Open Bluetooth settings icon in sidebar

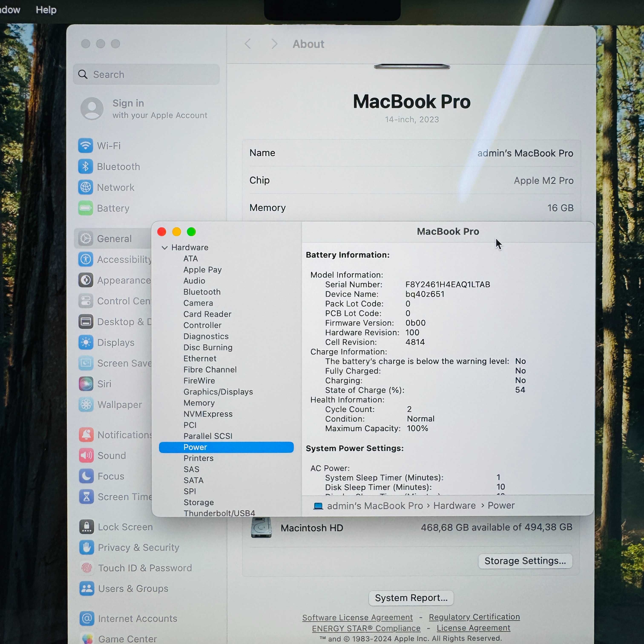point(86,166)
